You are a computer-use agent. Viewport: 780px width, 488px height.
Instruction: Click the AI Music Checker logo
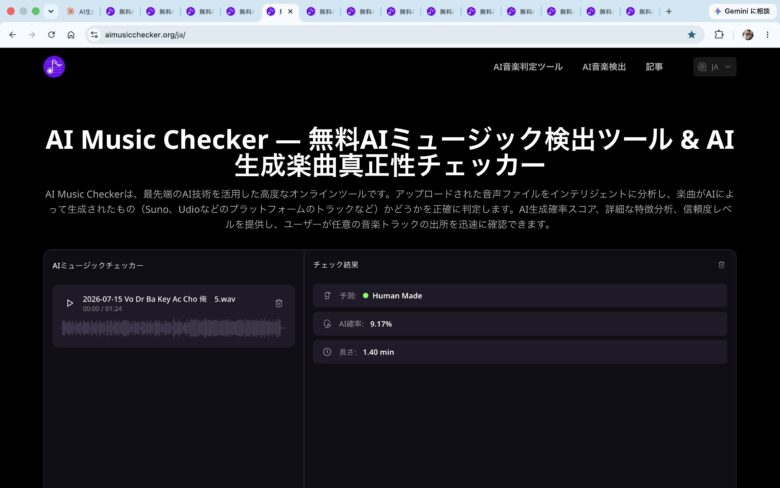tap(54, 67)
